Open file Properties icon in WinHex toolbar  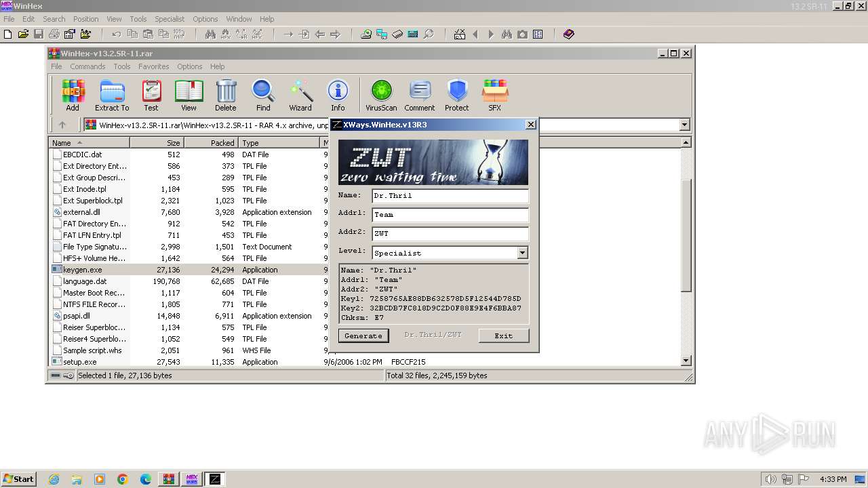click(70, 34)
